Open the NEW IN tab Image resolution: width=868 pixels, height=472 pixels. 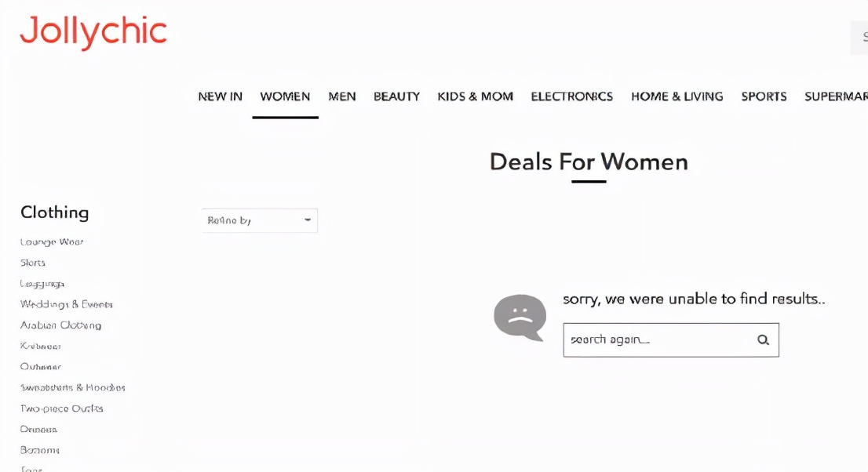pyautogui.click(x=220, y=96)
